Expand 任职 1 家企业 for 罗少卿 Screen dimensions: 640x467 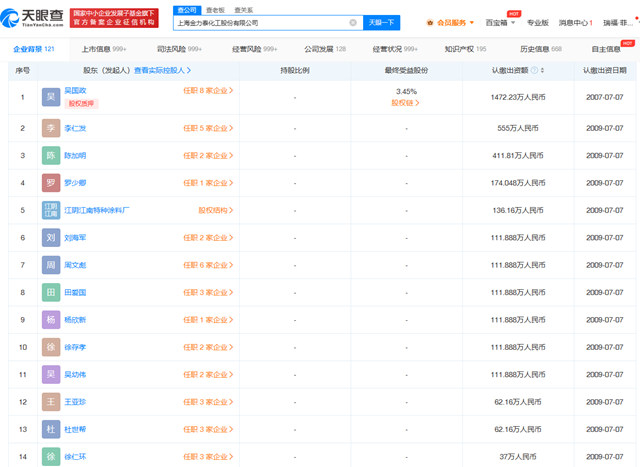point(208,183)
